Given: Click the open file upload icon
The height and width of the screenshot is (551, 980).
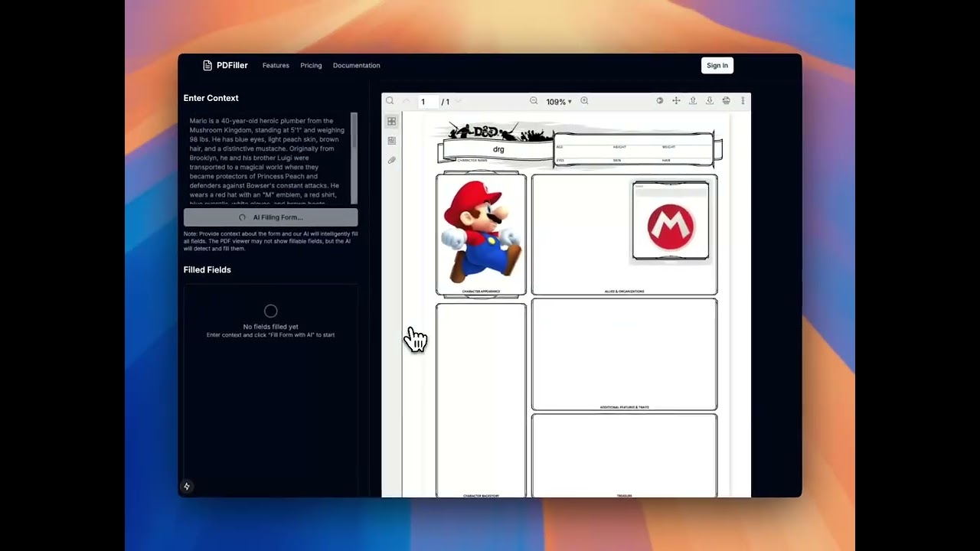Looking at the screenshot, I should pyautogui.click(x=693, y=101).
